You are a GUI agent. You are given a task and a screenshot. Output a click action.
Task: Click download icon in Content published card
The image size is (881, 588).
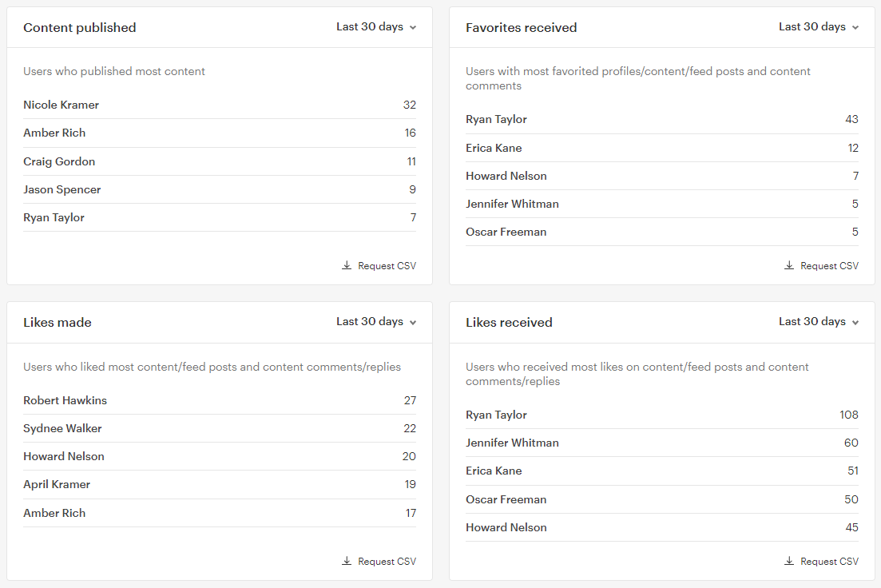347,265
